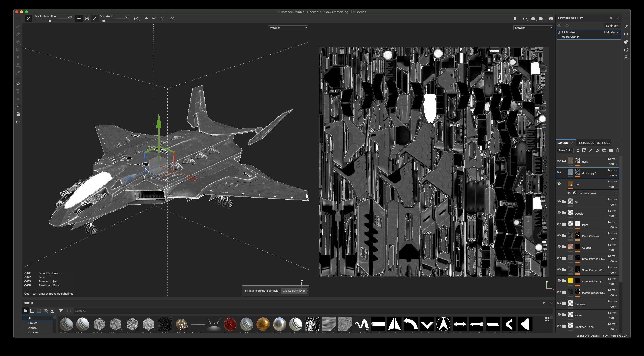Click the reset transform circle-x icon
This screenshot has height=356, width=644.
[x=172, y=19]
